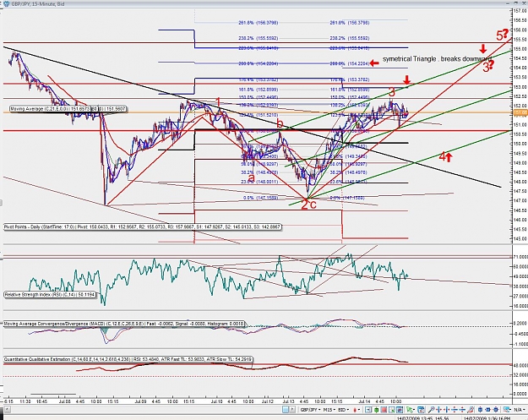Click the blue chart window icon before cursor tool

(400, 410)
